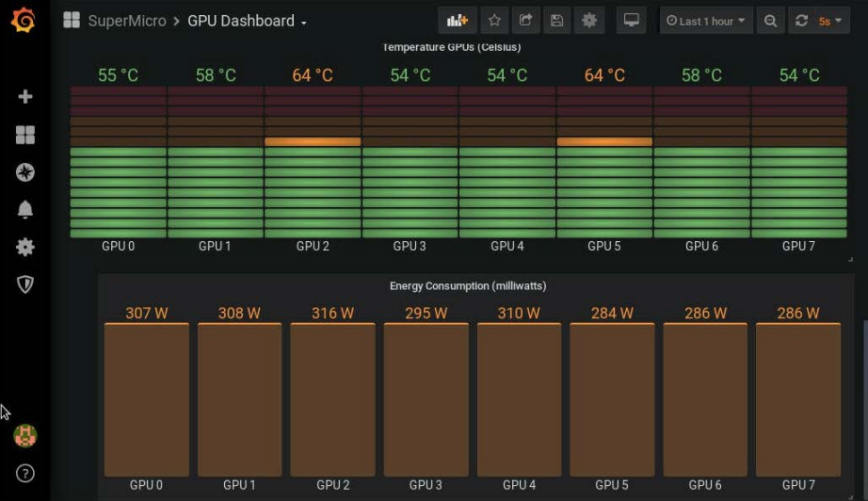Open the Alerting bell icon
The image size is (868, 501).
tap(25, 210)
